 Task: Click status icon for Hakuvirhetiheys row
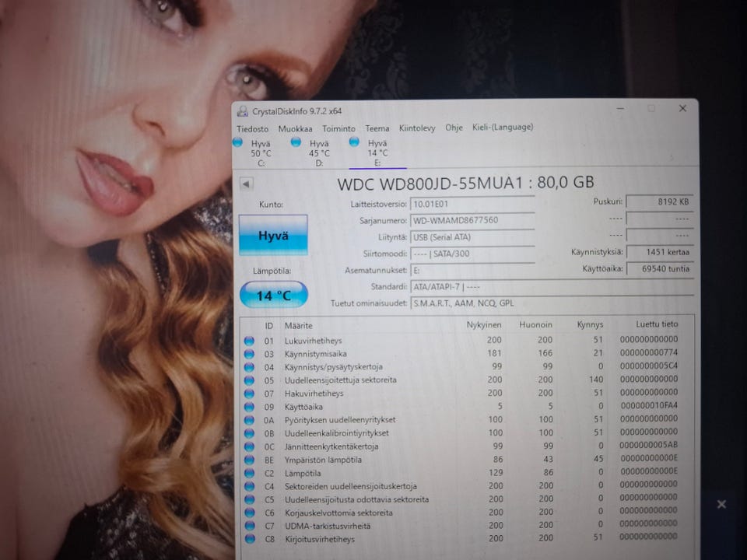pyautogui.click(x=249, y=394)
